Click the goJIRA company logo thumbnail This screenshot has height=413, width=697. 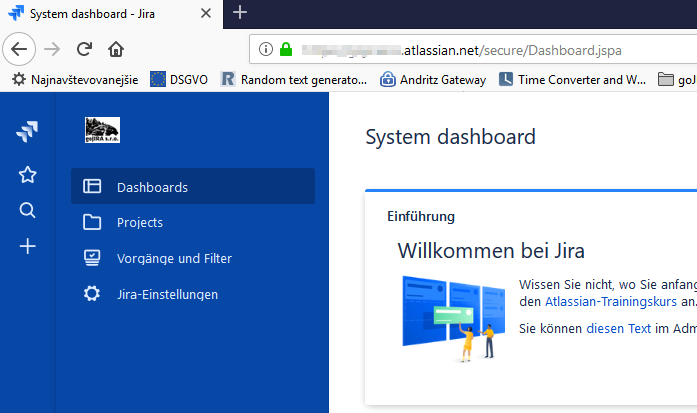pos(102,130)
